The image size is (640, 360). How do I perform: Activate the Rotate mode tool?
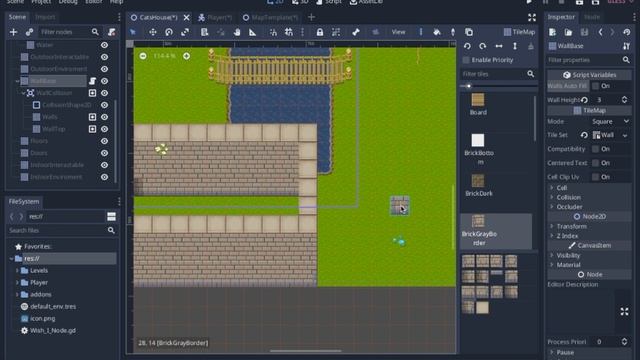pyautogui.click(x=169, y=32)
